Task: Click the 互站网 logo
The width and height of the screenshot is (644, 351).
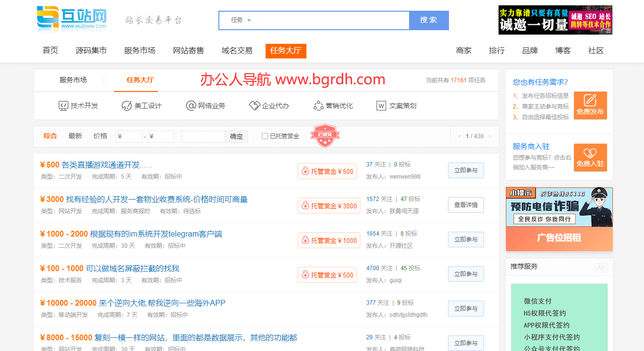Action: pos(72,19)
